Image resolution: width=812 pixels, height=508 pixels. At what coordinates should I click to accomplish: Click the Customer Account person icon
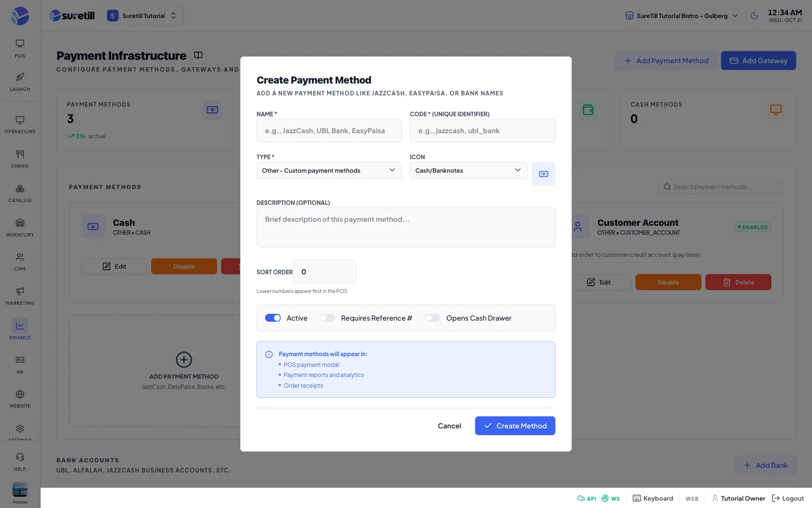(577, 227)
